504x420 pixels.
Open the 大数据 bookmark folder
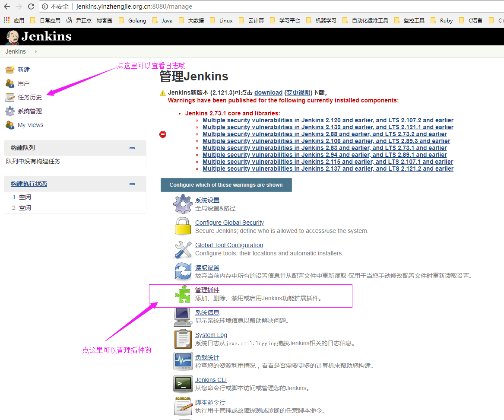point(191,21)
